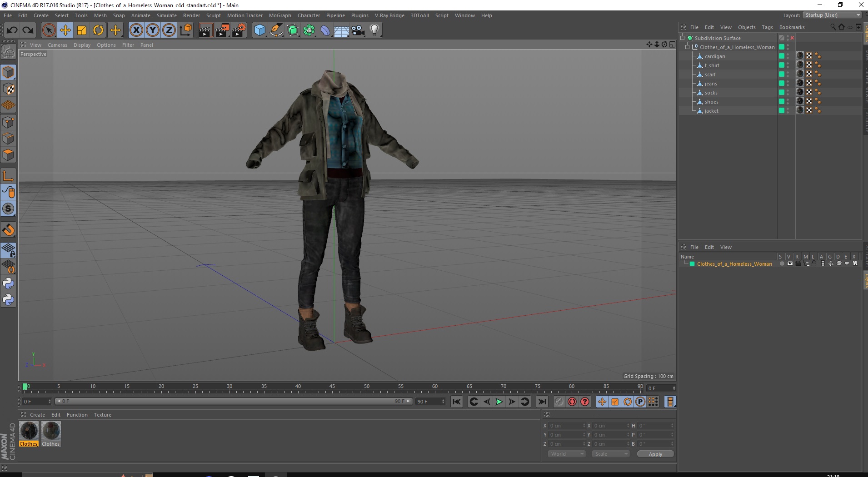Screen dimensions: 868x477
Task: Open the File menu
Action: pyautogui.click(x=8, y=15)
